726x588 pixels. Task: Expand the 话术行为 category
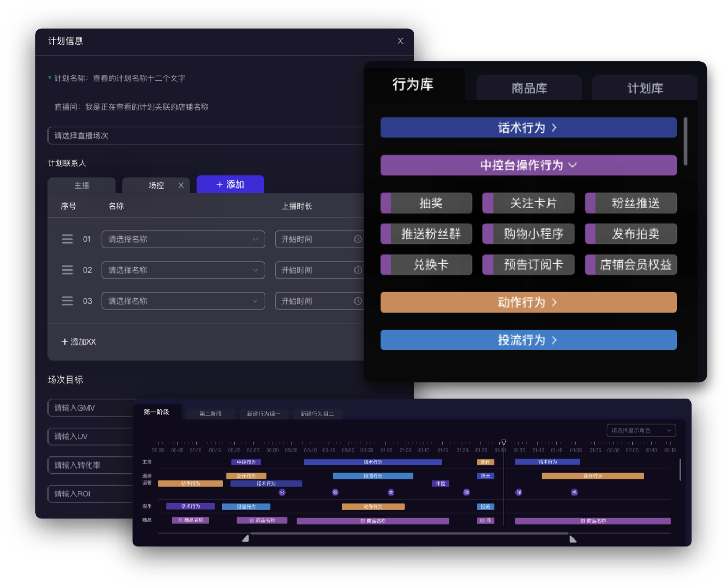point(528,128)
